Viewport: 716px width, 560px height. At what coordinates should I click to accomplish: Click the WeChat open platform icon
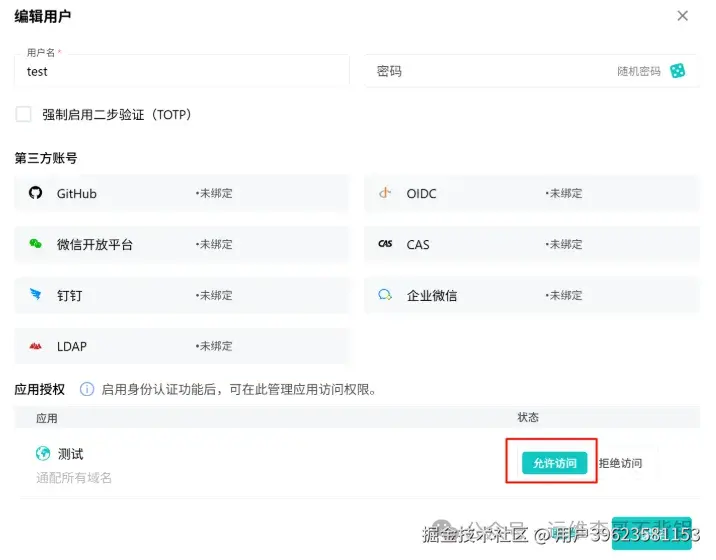click(x=36, y=244)
